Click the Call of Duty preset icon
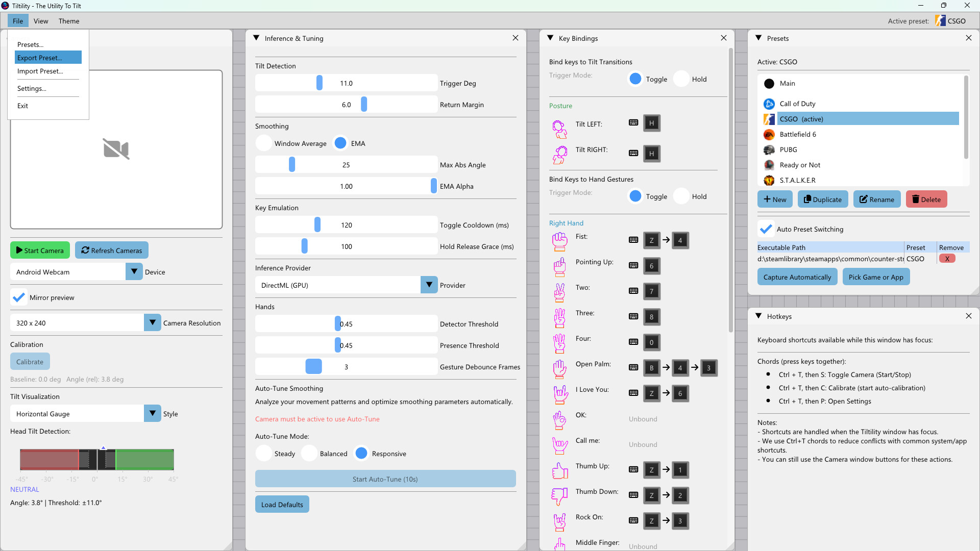The width and height of the screenshot is (980, 551). click(769, 104)
